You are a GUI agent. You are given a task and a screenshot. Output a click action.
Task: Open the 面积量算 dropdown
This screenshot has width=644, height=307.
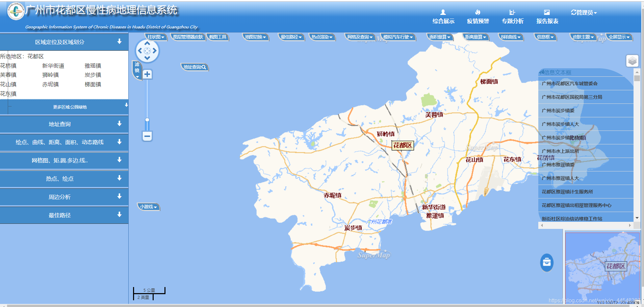pyautogui.click(x=440, y=37)
